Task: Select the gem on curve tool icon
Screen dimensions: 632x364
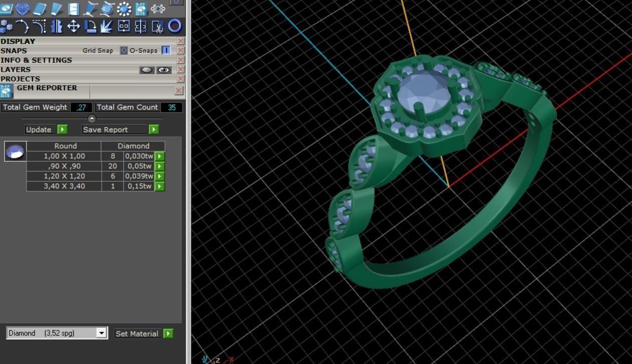Action: coord(107,9)
